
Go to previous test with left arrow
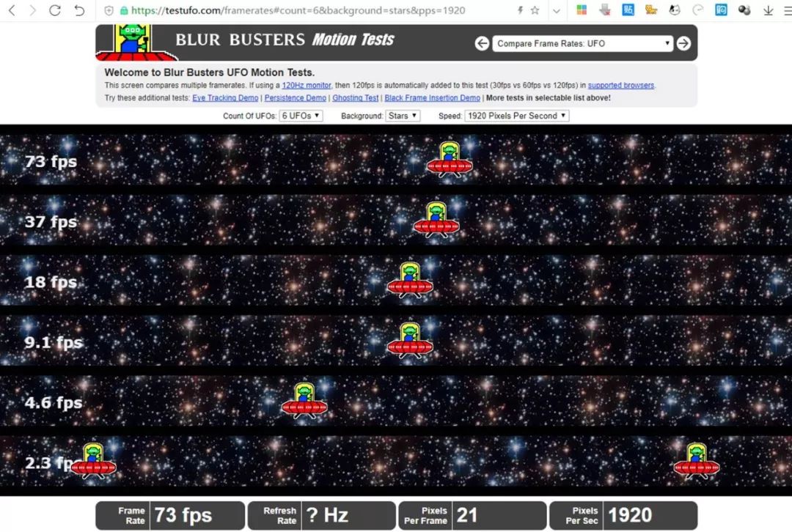pos(482,43)
